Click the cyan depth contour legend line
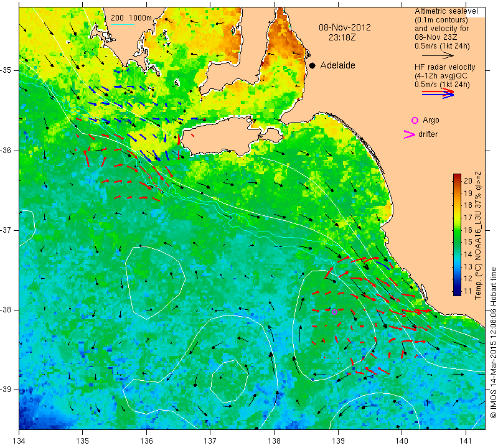Screen dimensions: 498x448 click(122, 24)
